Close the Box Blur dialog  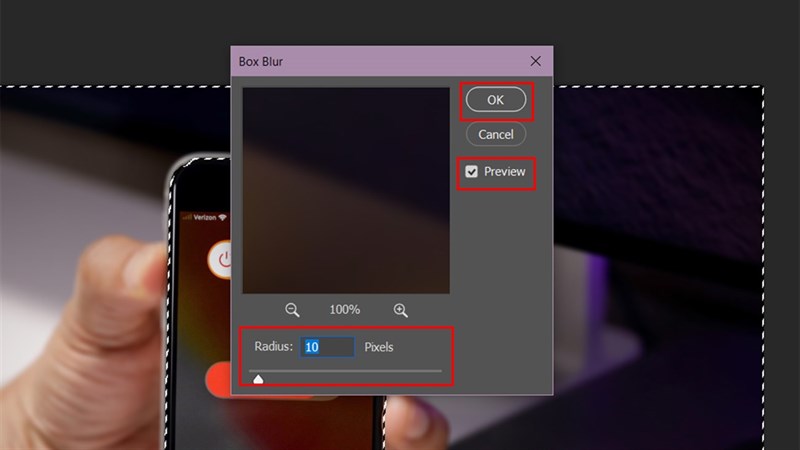(x=535, y=61)
